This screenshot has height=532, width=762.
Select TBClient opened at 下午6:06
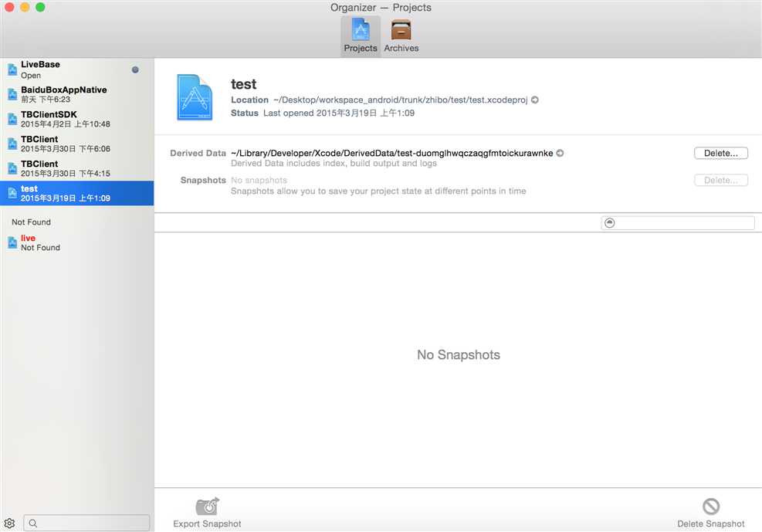pos(76,144)
